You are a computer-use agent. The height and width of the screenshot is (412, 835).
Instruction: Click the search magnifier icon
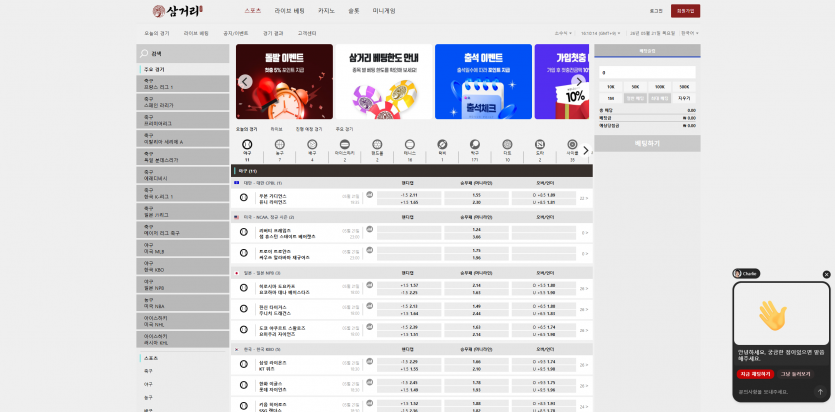point(144,54)
